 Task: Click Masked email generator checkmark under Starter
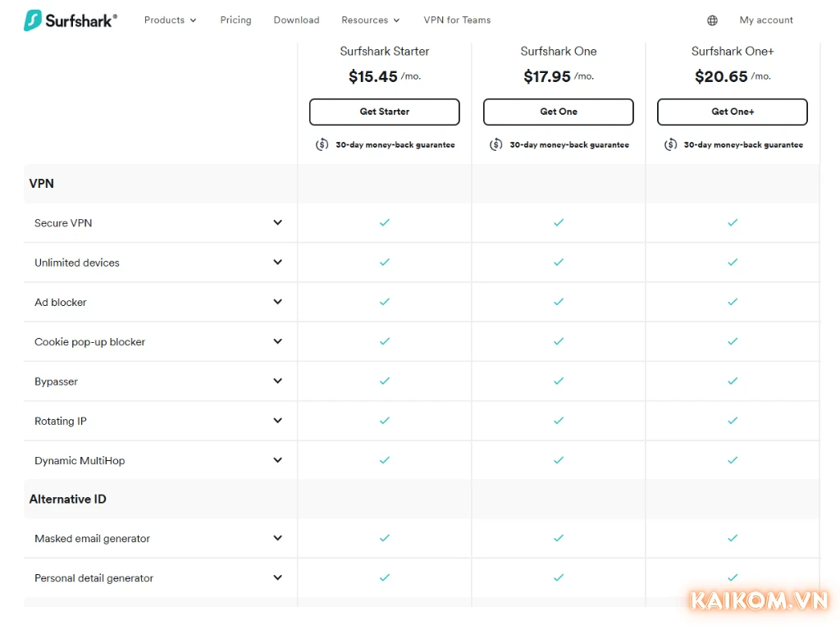(384, 538)
